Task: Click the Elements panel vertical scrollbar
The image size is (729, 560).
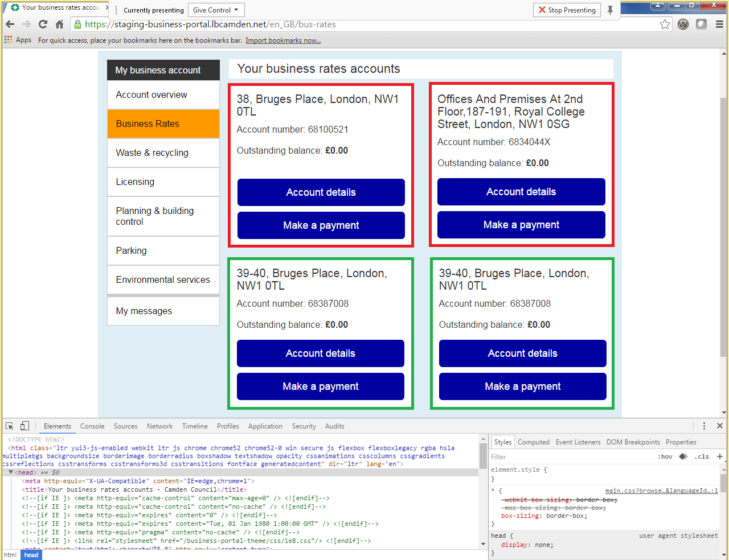Action: click(x=483, y=455)
